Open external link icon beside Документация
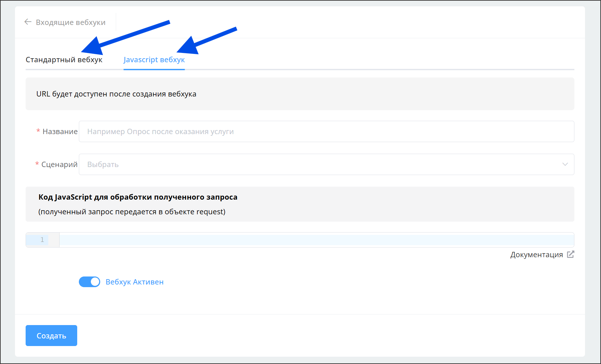Viewport: 601px width, 364px height. pos(570,255)
